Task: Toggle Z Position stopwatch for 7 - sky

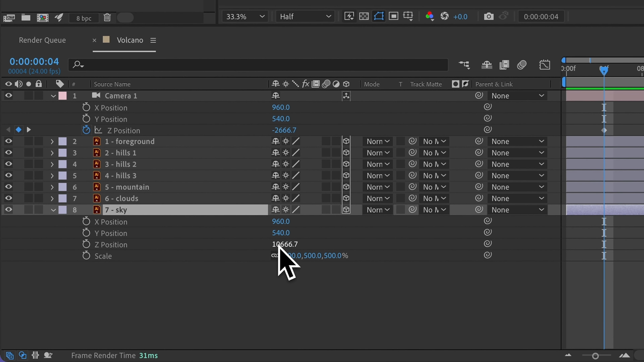Action: coord(86,244)
